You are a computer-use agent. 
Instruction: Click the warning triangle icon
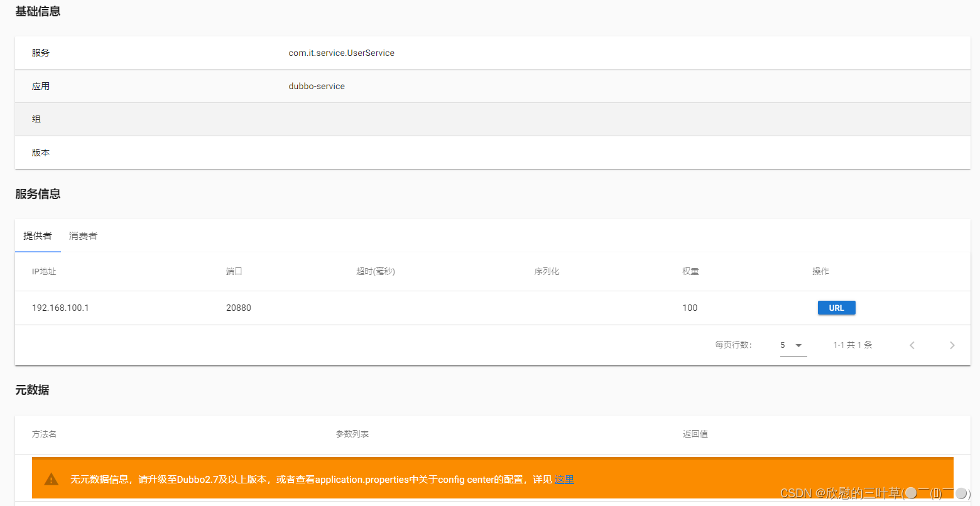pyautogui.click(x=52, y=480)
